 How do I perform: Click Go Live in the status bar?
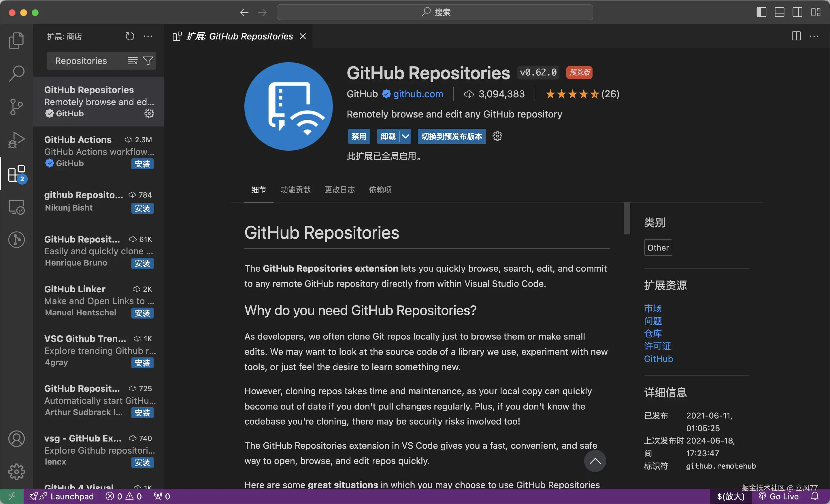778,496
